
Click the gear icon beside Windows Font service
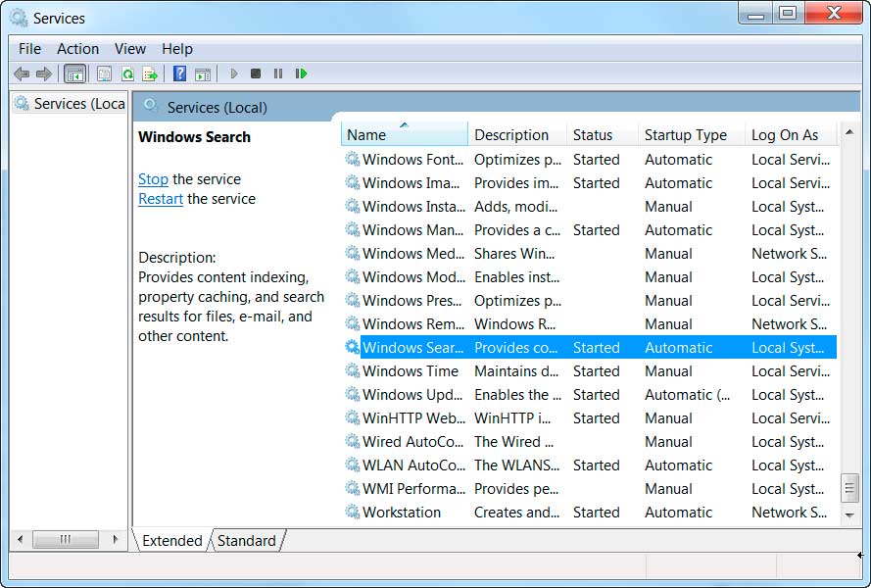(x=352, y=159)
